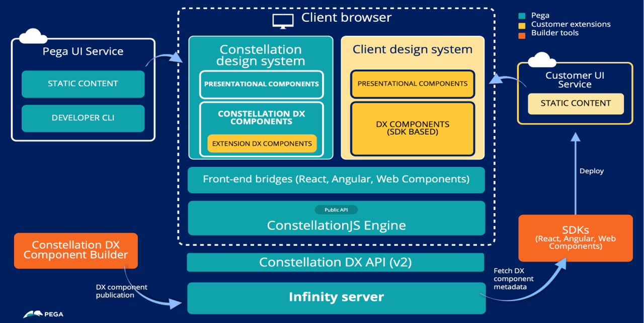Click the "Deploy" arrow label
644x323 pixels.
coord(592,171)
